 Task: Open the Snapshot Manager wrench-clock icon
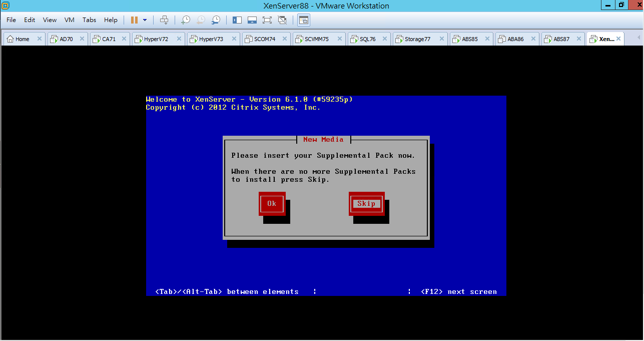pyautogui.click(x=216, y=20)
